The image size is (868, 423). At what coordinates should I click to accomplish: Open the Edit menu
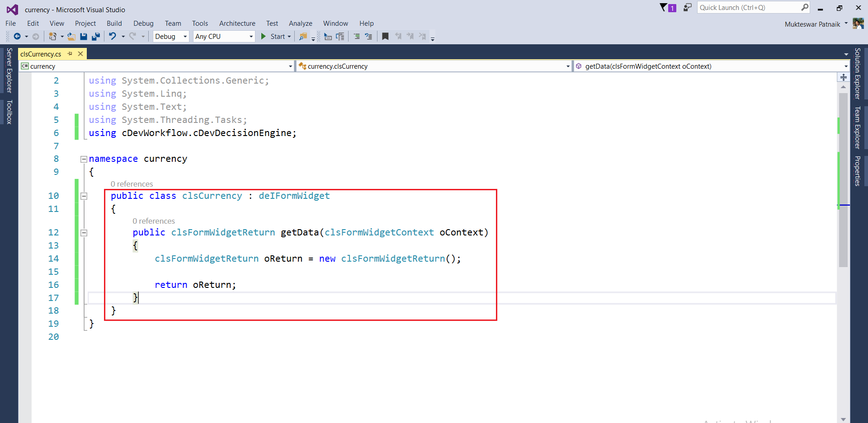tap(33, 23)
